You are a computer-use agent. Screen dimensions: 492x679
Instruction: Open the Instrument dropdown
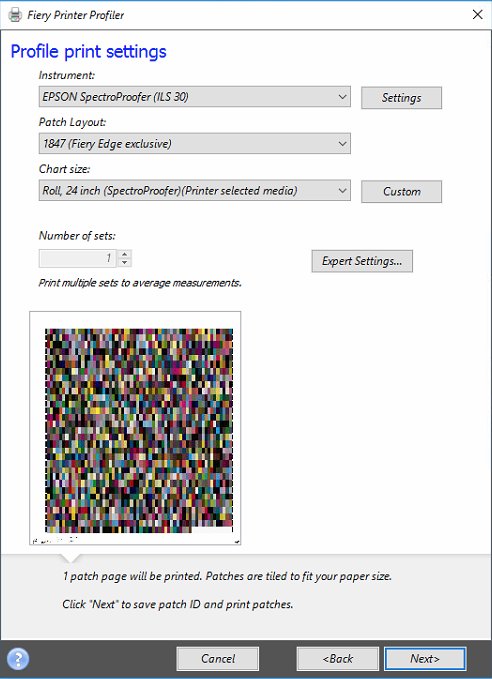click(194, 97)
